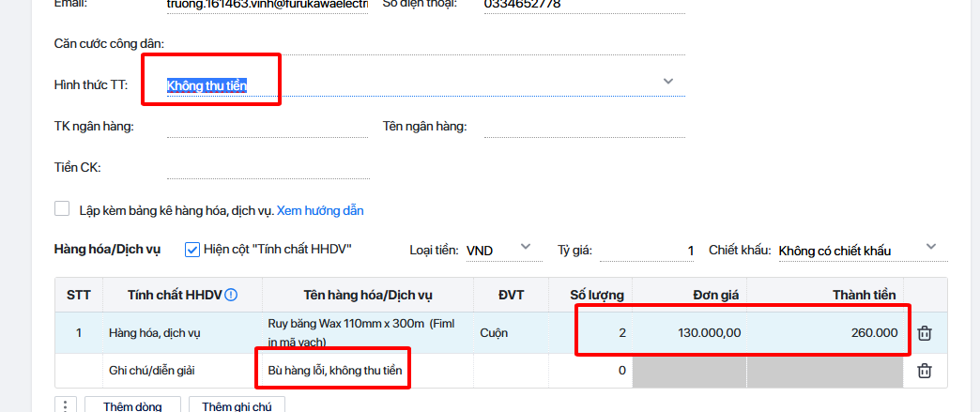Screen dimensions: 980x412
Task: Open the 'Xem hướng dẫn' link
Action: coord(320,210)
